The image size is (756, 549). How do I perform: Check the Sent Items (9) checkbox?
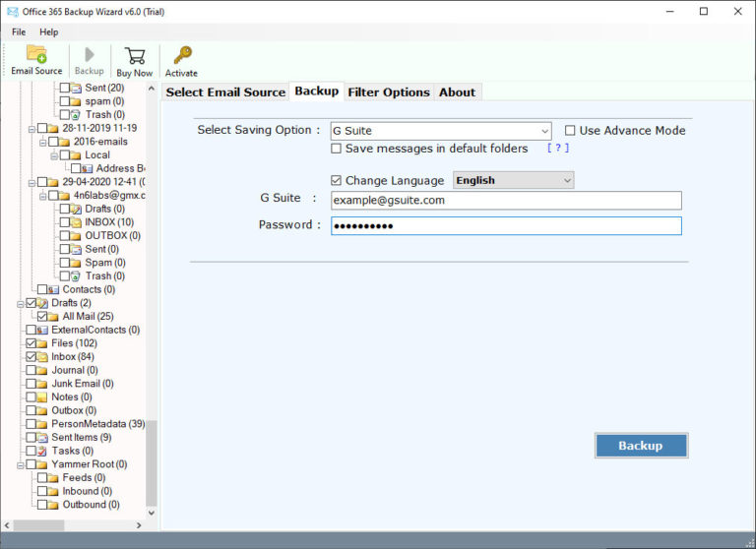pyautogui.click(x=31, y=438)
